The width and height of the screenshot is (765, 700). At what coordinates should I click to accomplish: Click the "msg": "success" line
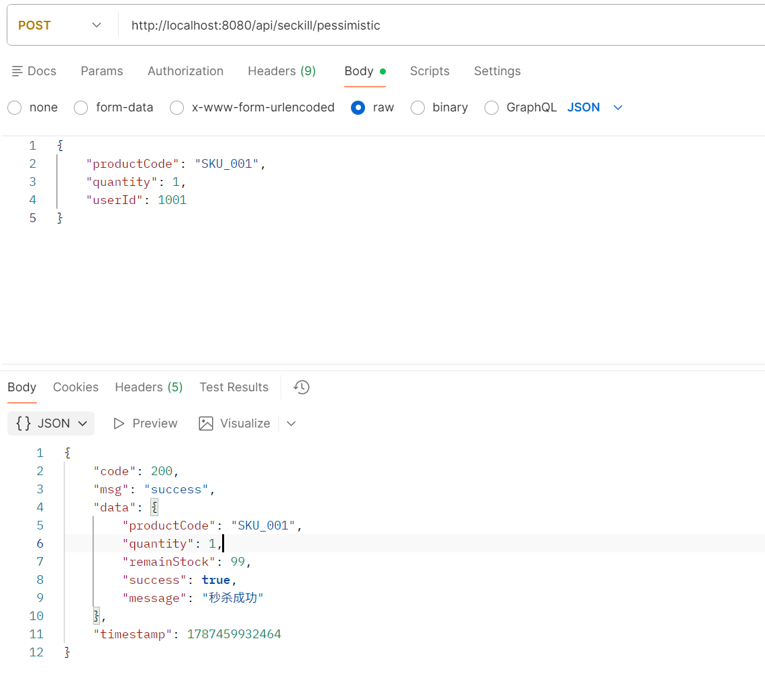point(154,489)
